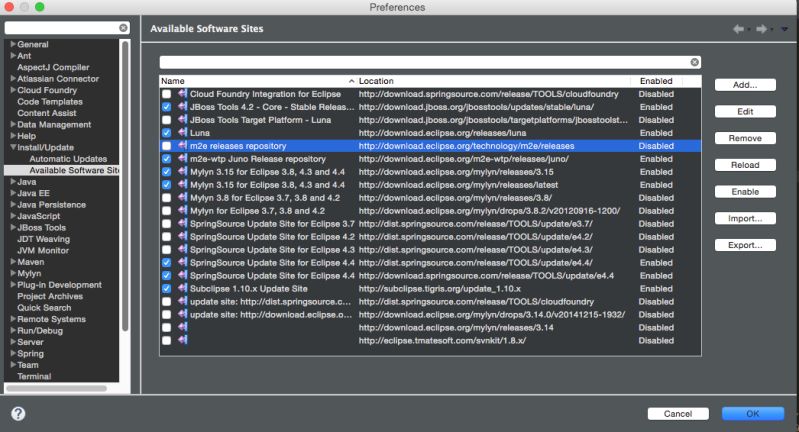Click the Export... button
799x432 pixels.
[745, 245]
